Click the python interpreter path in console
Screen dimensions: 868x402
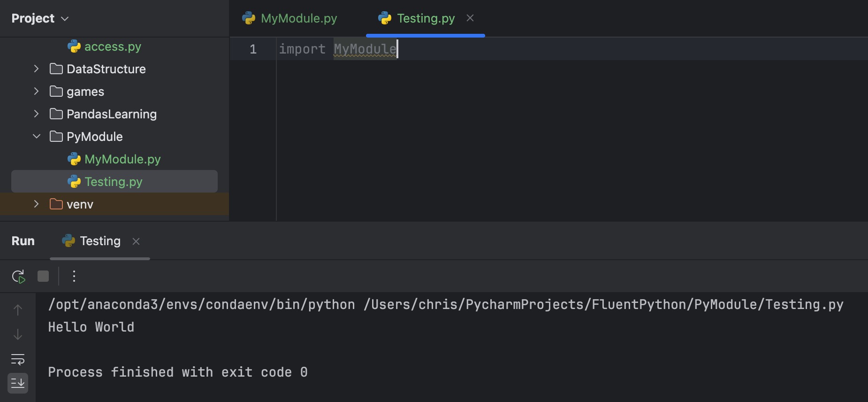click(x=201, y=304)
